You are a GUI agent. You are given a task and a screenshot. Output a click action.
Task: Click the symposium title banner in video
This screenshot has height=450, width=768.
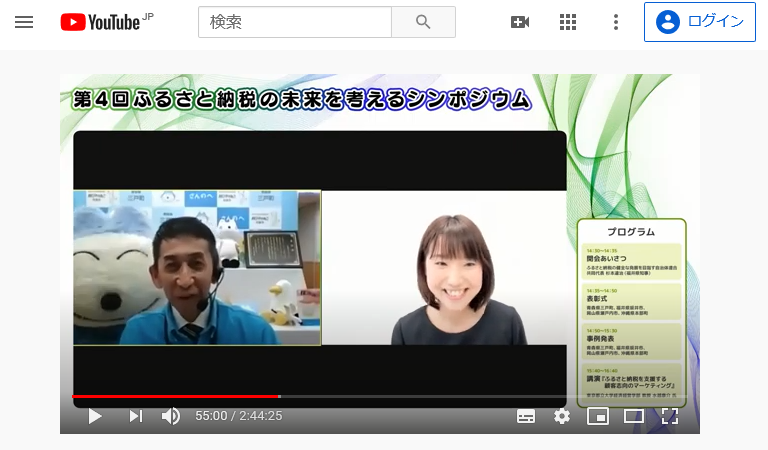(x=301, y=99)
